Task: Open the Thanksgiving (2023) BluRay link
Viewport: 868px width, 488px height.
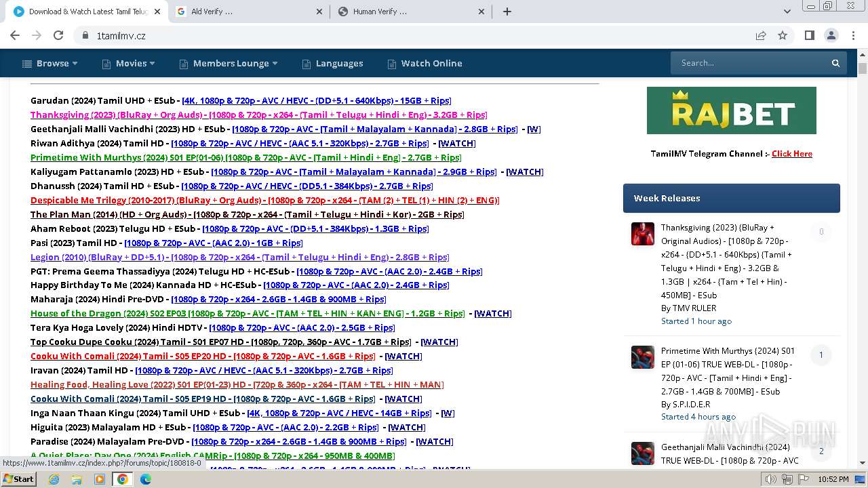Action: (x=258, y=115)
